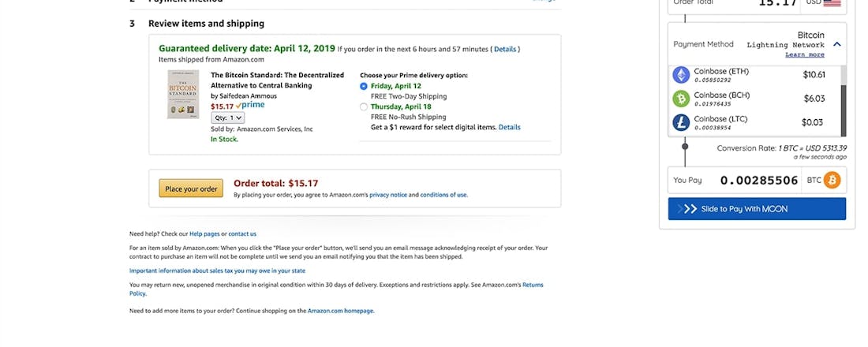Collapse the Payment Method chevron

pyautogui.click(x=837, y=44)
